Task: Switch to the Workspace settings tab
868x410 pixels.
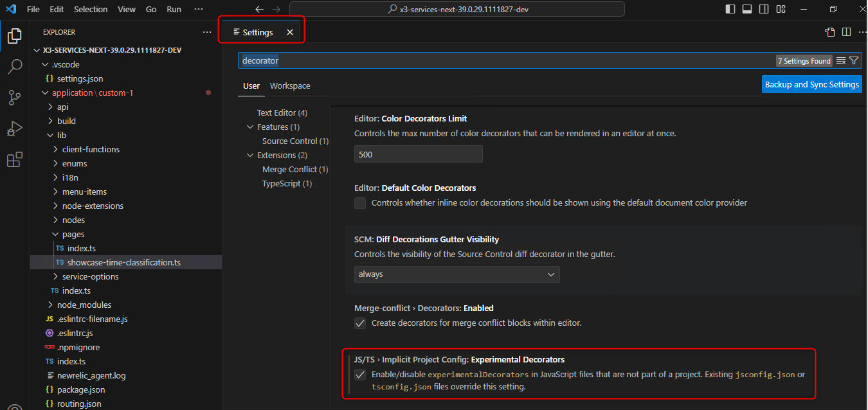Action: coord(290,85)
